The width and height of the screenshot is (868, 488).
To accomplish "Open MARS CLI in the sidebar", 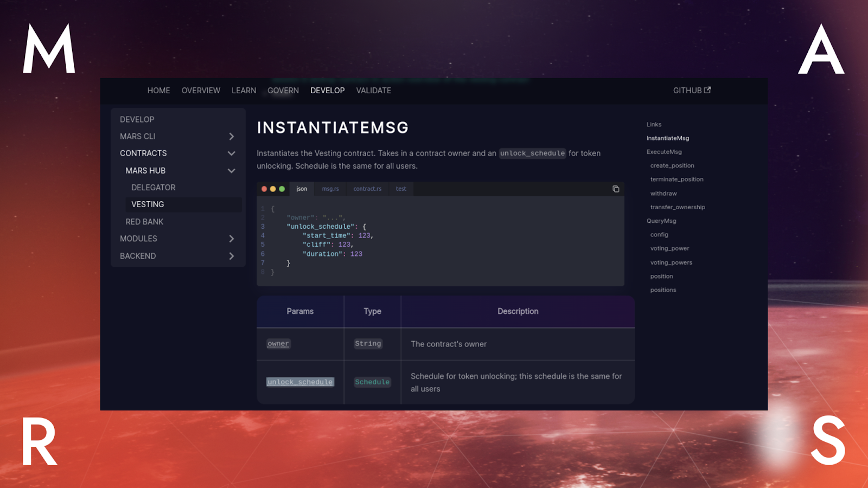I will (x=137, y=137).
